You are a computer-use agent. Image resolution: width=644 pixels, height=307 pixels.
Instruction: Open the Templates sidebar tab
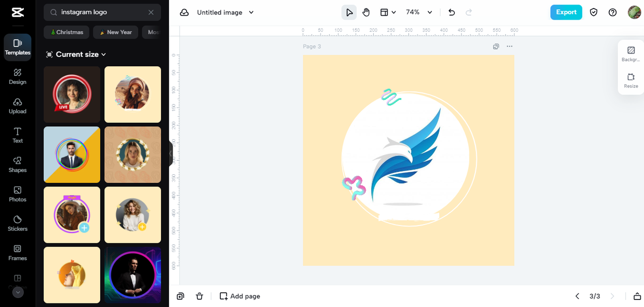coord(18,47)
